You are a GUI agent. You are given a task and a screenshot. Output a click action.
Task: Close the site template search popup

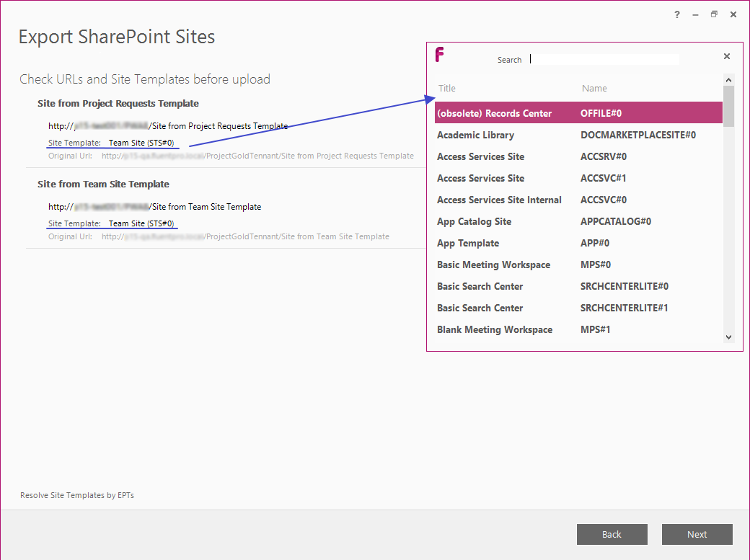(727, 56)
